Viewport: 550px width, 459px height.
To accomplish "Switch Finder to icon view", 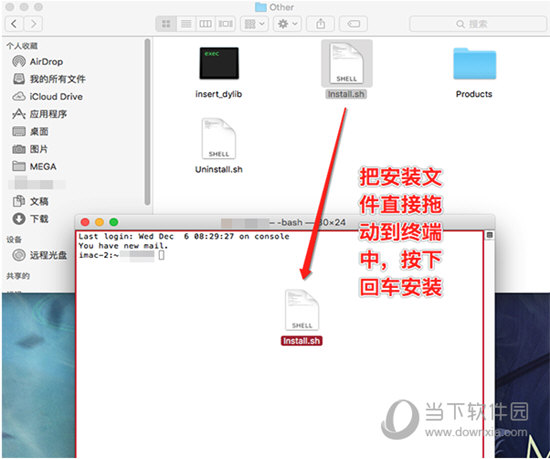I will 166,24.
